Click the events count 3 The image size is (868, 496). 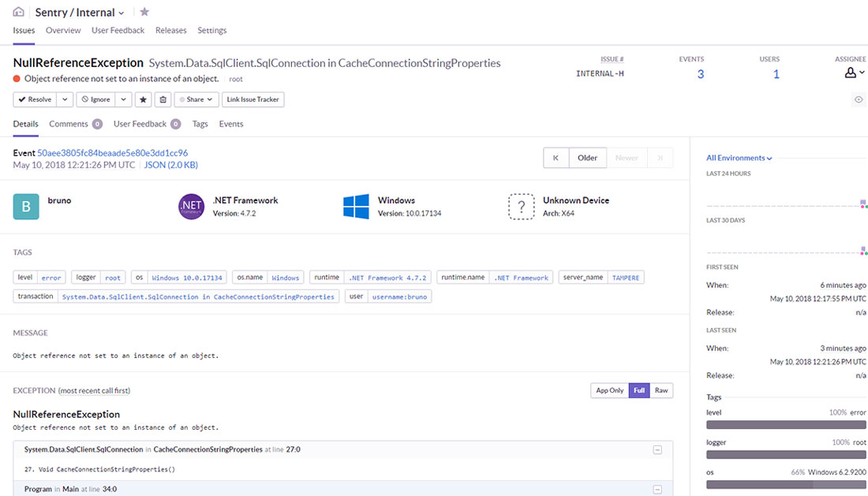700,74
